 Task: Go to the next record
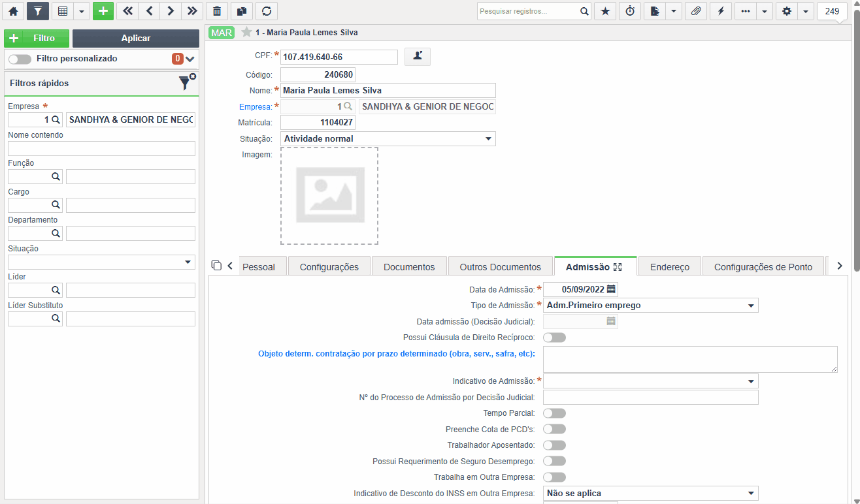pyautogui.click(x=170, y=11)
